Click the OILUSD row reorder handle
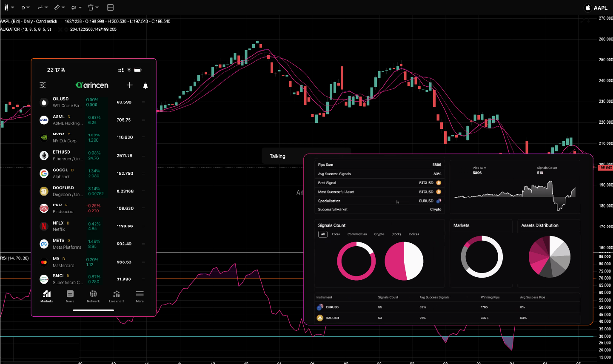 click(x=143, y=102)
